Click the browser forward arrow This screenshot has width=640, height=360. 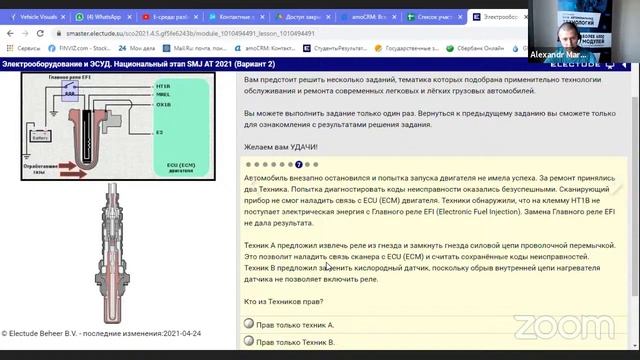[x=25, y=33]
